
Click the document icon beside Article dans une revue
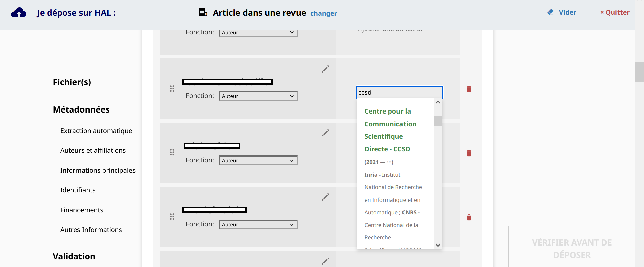pyautogui.click(x=203, y=12)
